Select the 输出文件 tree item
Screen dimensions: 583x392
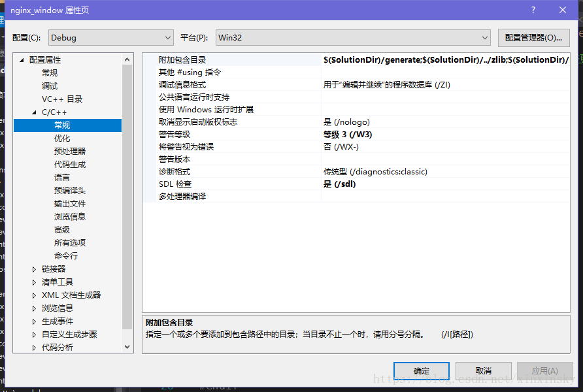click(70, 204)
